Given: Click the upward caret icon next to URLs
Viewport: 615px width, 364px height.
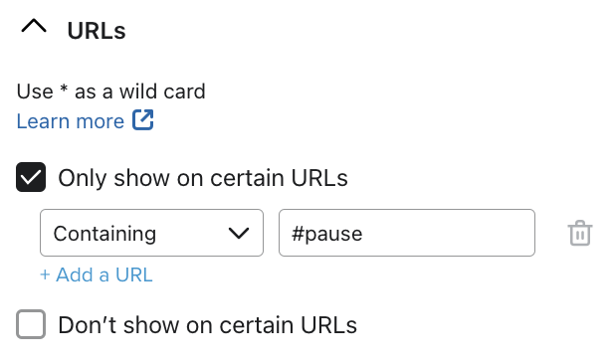Looking at the screenshot, I should click(34, 27).
